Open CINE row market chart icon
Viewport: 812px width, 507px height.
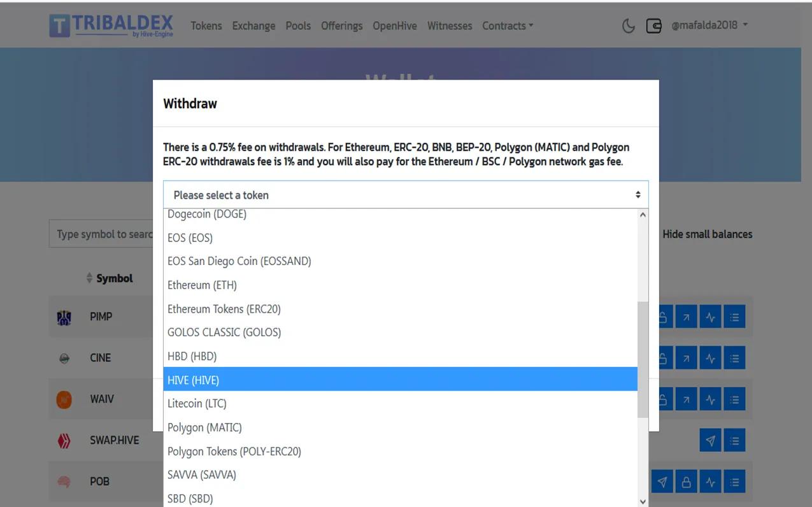tap(710, 358)
